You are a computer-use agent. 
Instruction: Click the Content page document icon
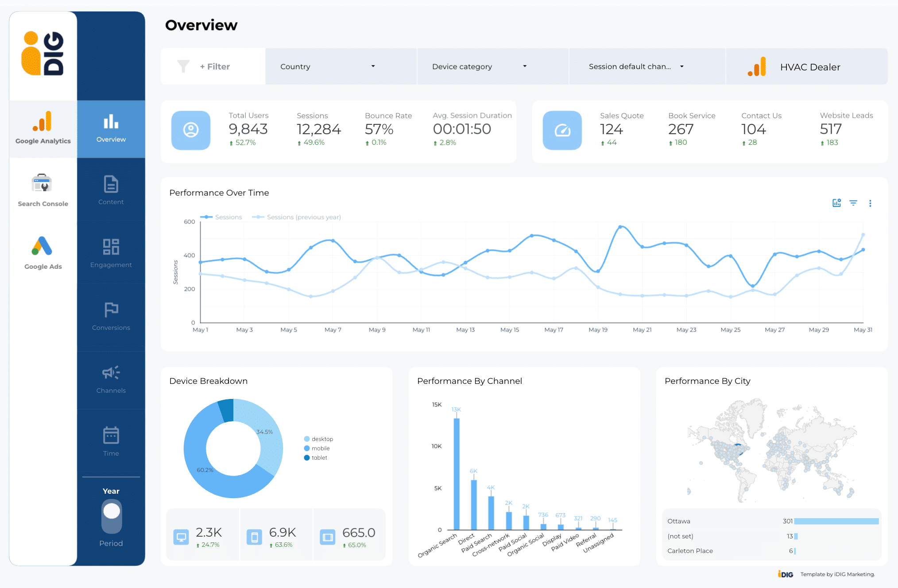111,185
